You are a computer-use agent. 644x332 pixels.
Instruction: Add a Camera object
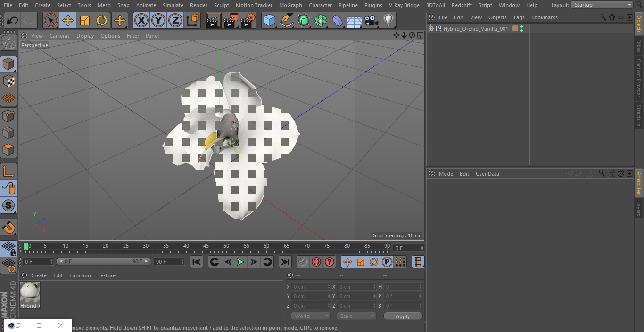(372, 21)
